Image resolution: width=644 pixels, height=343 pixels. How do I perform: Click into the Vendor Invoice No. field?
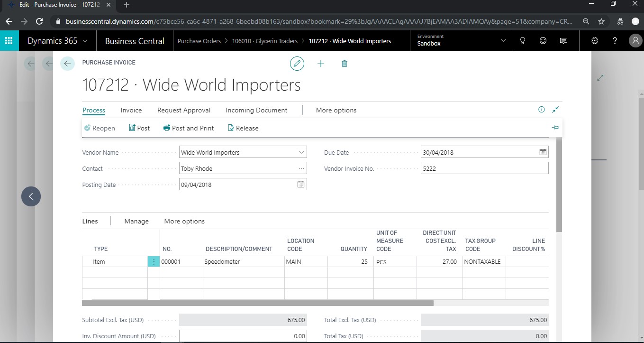pos(484,168)
